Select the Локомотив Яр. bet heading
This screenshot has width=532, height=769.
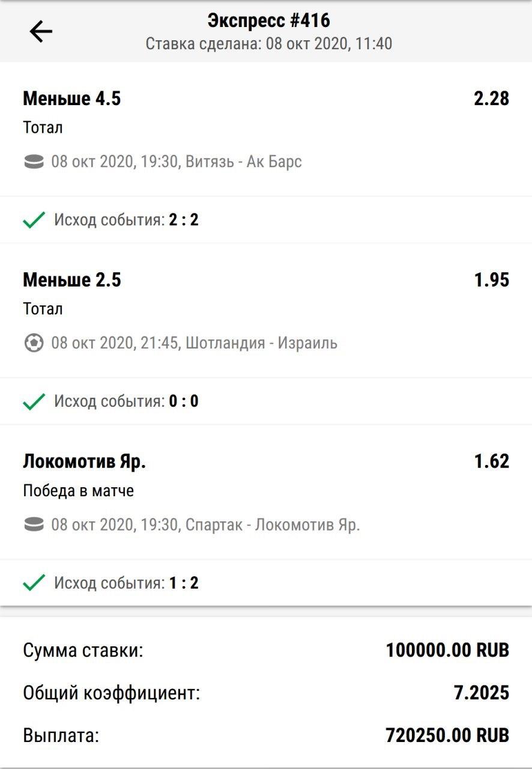[85, 461]
